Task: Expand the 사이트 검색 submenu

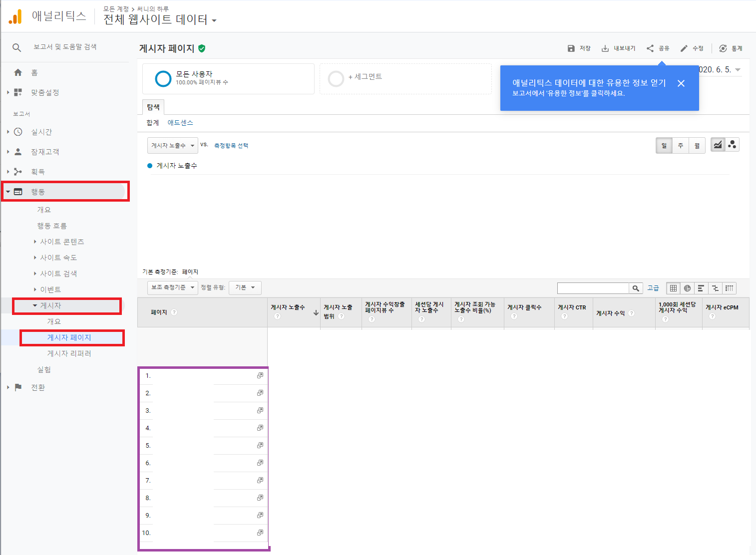Action: click(58, 274)
